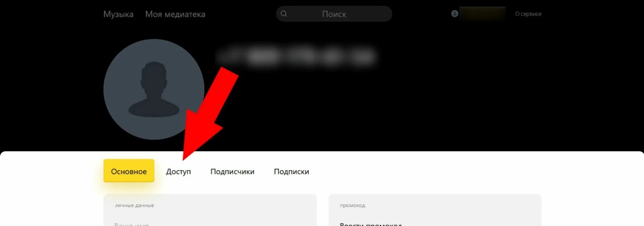644x226 pixels.
Task: Click the blurred profile name heading
Action: coord(296,56)
